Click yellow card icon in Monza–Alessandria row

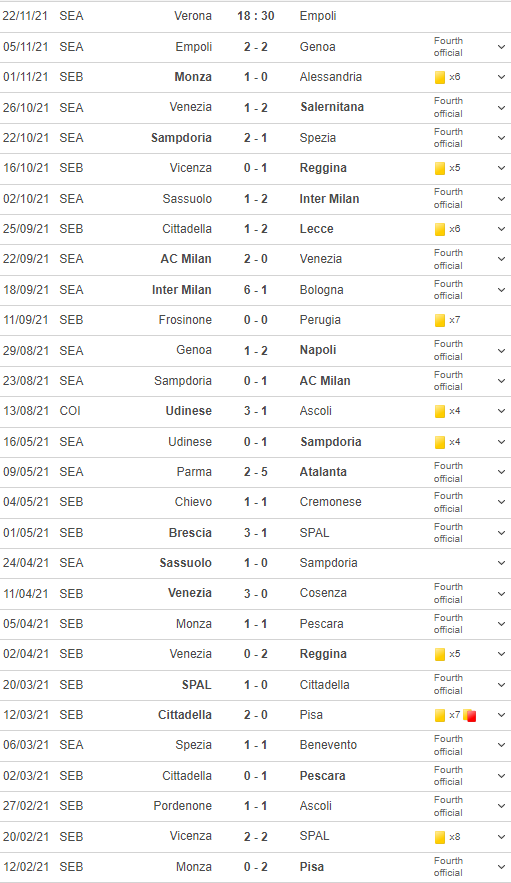[440, 77]
